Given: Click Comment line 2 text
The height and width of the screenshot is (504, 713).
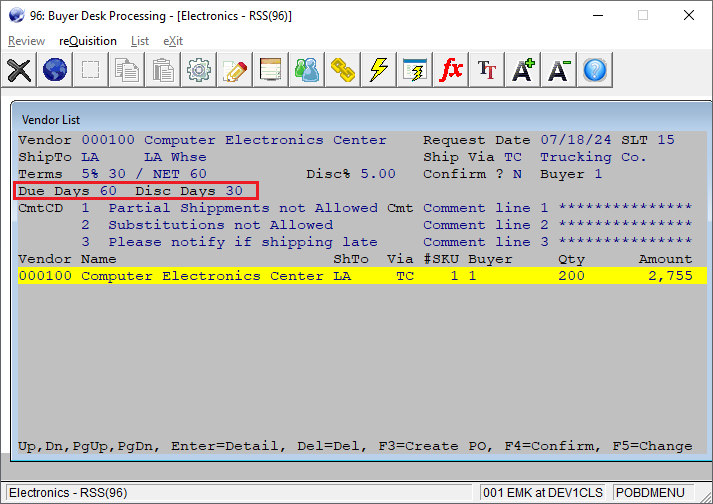Looking at the screenshot, I should [x=486, y=225].
